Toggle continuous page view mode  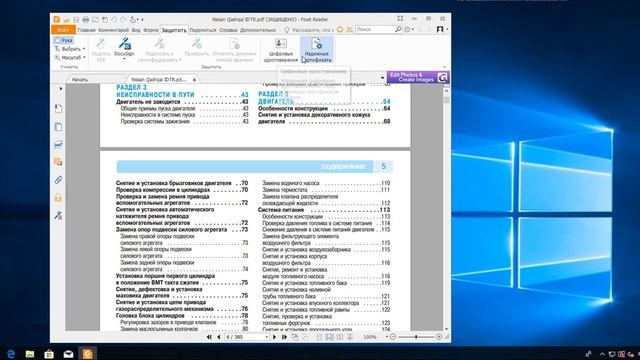coord(329,337)
